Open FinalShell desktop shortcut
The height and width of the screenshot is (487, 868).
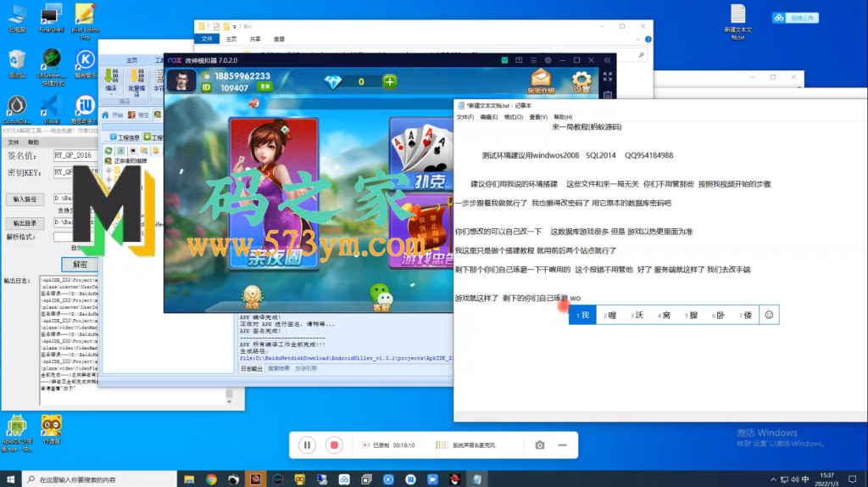pyautogui.click(x=51, y=19)
